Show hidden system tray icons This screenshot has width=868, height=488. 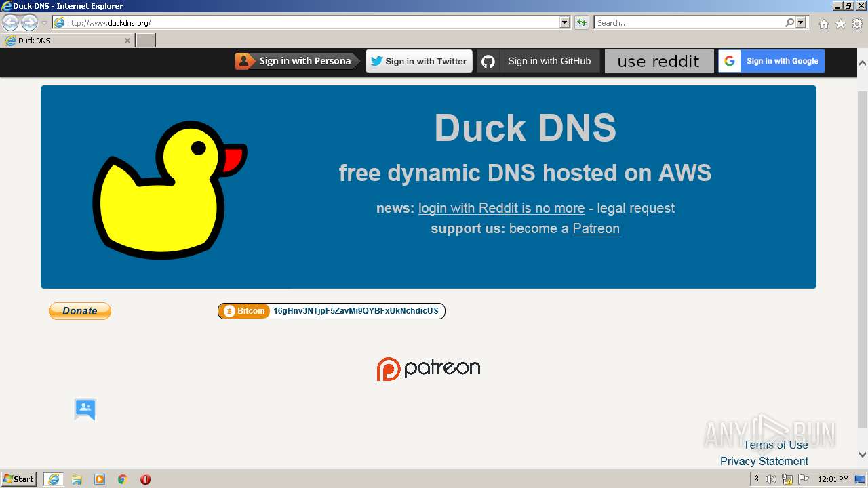pyautogui.click(x=756, y=479)
